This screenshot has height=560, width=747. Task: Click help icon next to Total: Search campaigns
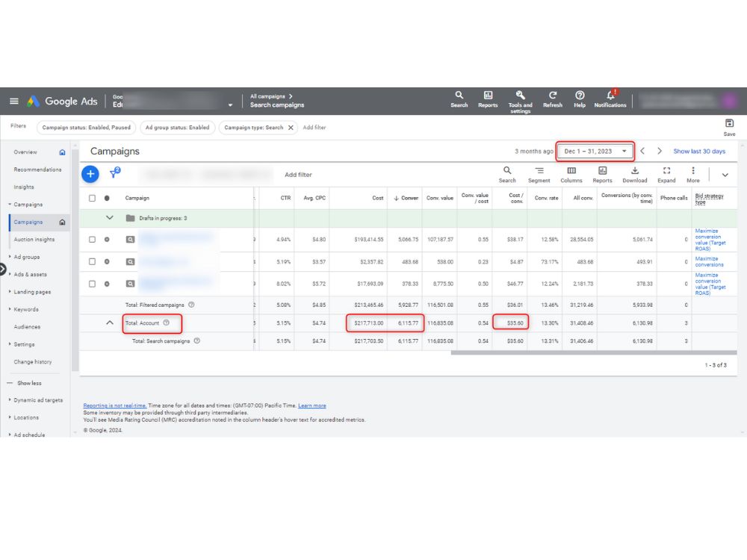coord(196,341)
